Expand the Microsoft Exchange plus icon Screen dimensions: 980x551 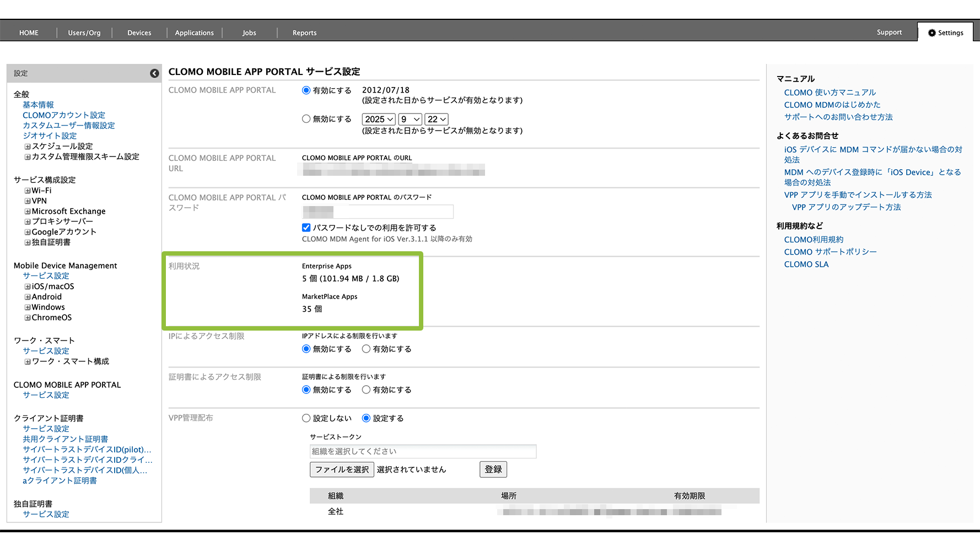click(x=27, y=212)
